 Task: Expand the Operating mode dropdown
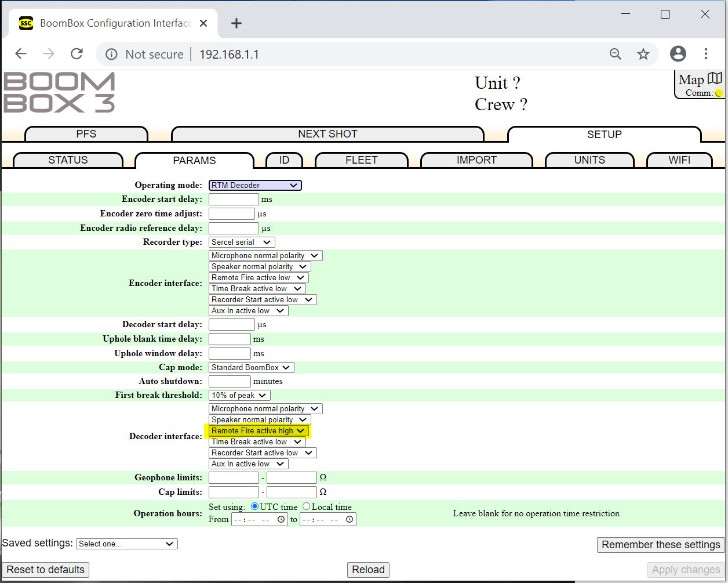[x=255, y=185]
